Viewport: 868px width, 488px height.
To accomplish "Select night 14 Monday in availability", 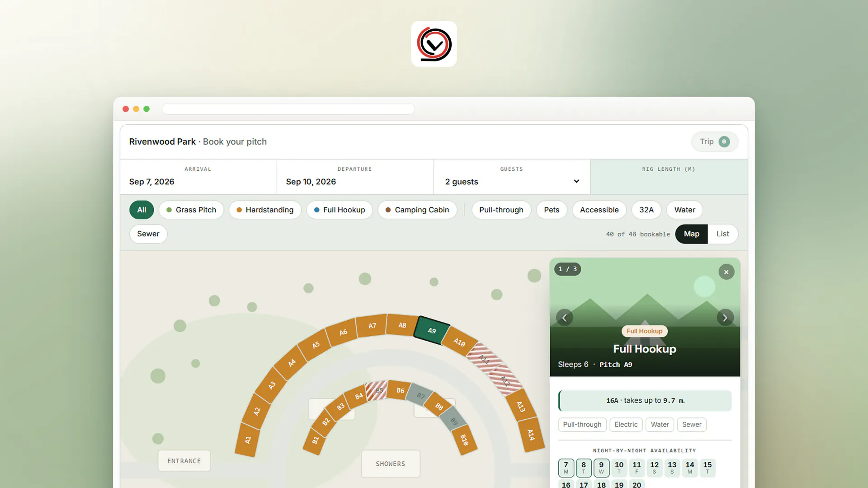I will click(690, 468).
